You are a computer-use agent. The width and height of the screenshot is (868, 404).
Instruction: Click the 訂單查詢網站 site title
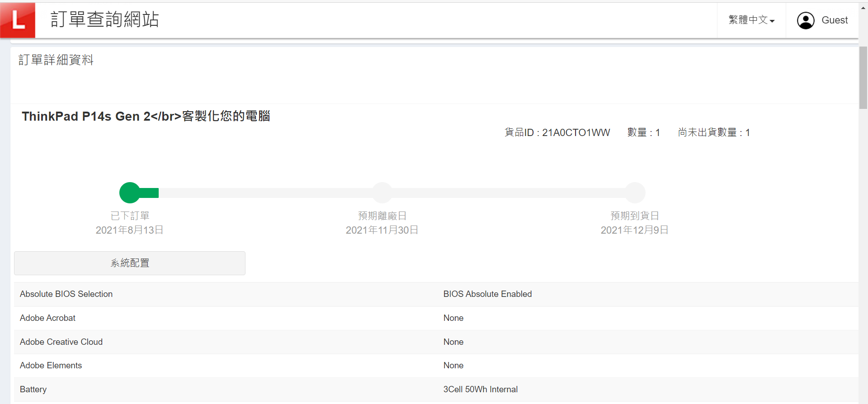point(104,19)
